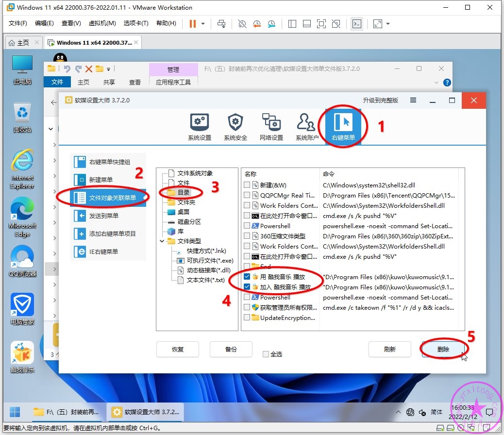Collapse the 文件类型 tree node

162,241
